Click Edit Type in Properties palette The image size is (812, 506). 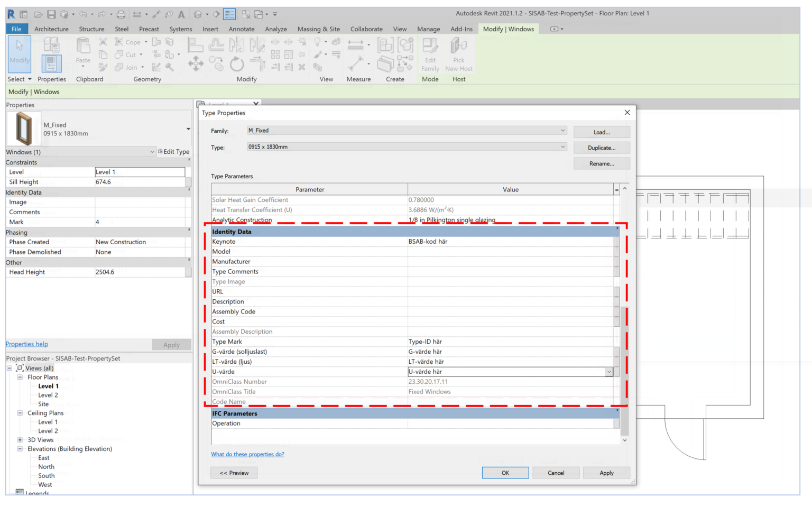pos(174,152)
